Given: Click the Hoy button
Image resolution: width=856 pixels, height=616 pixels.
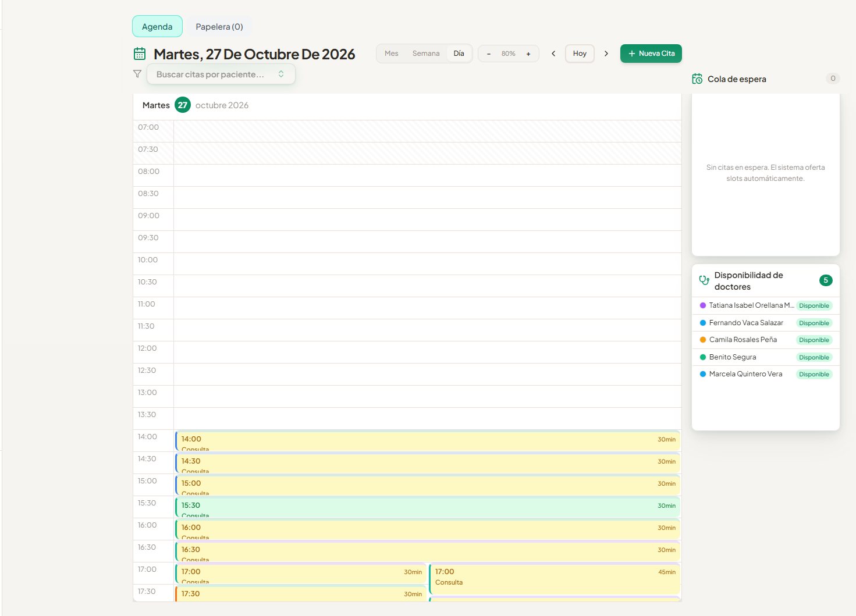Looking at the screenshot, I should (580, 54).
